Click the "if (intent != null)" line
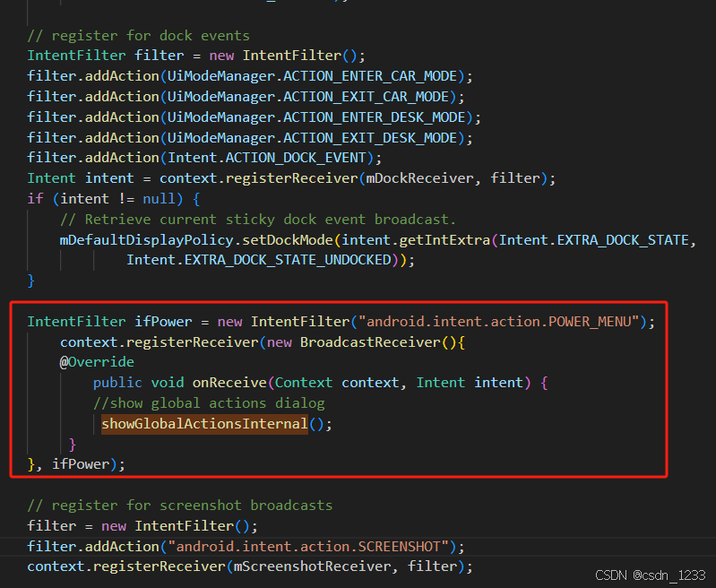This screenshot has width=716, height=588. (113, 199)
